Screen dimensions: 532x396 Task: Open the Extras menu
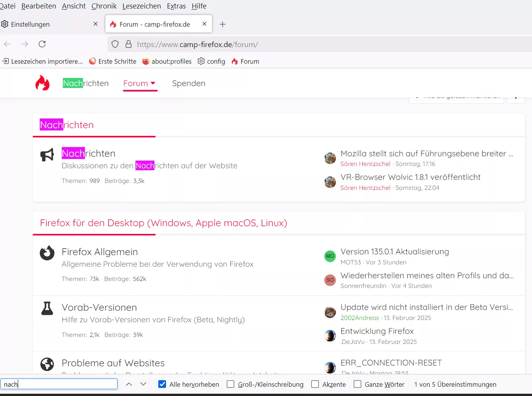pyautogui.click(x=176, y=6)
